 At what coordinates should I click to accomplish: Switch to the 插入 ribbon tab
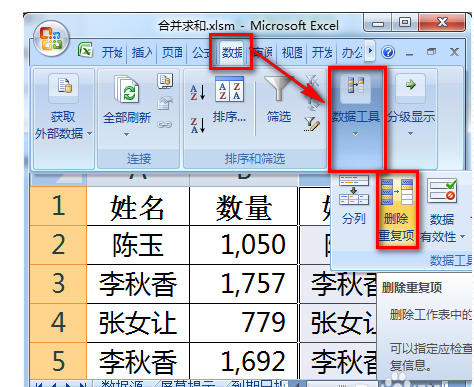point(142,52)
